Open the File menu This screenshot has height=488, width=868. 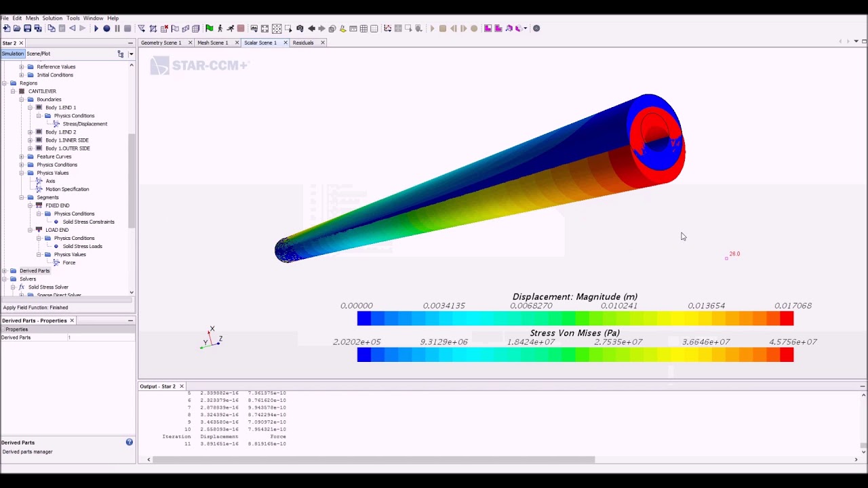click(5, 18)
